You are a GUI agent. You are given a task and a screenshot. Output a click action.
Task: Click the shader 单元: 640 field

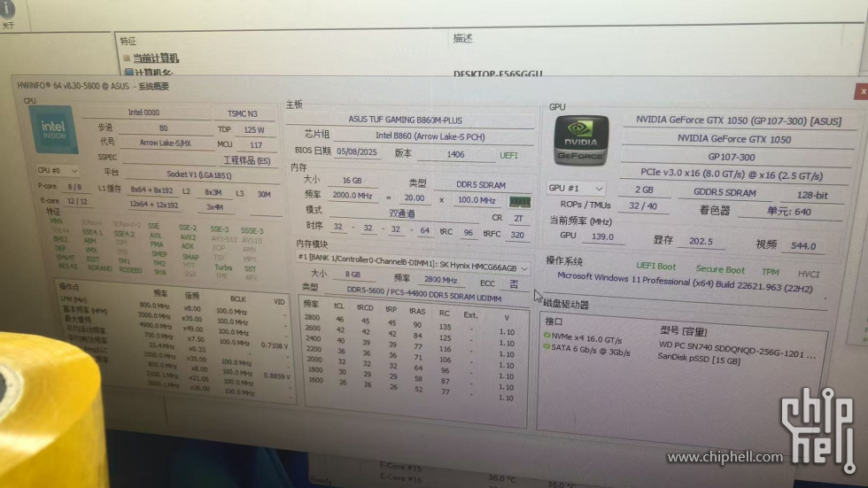point(789,212)
